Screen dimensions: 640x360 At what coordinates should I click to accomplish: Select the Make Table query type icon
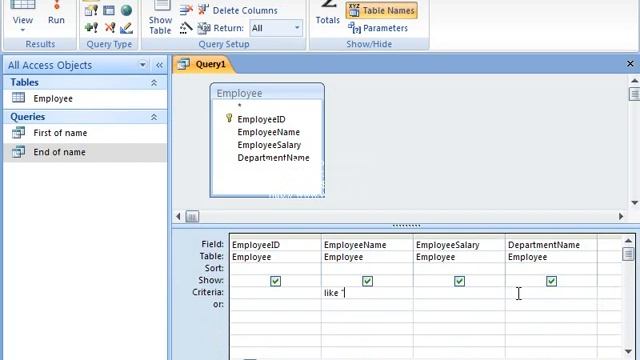pos(91,10)
